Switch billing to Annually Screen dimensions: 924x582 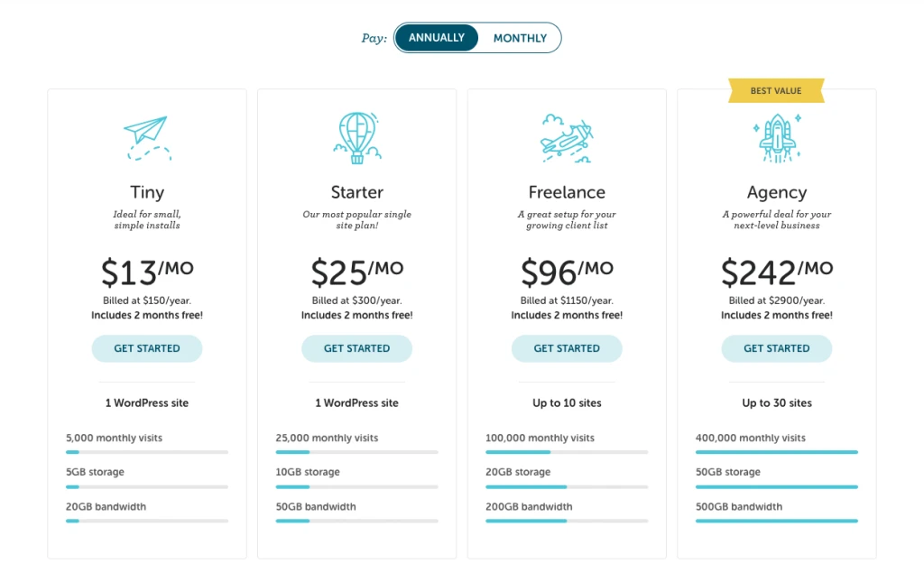click(437, 38)
